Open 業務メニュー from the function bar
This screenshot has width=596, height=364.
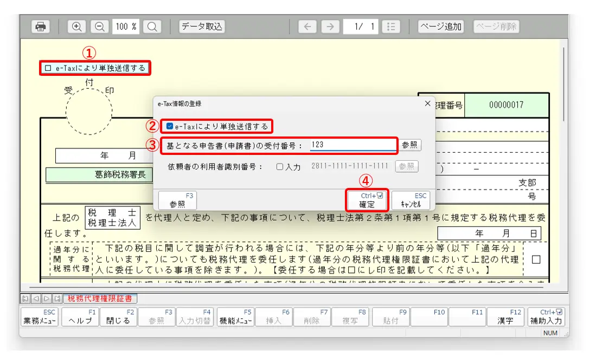pyautogui.click(x=40, y=317)
